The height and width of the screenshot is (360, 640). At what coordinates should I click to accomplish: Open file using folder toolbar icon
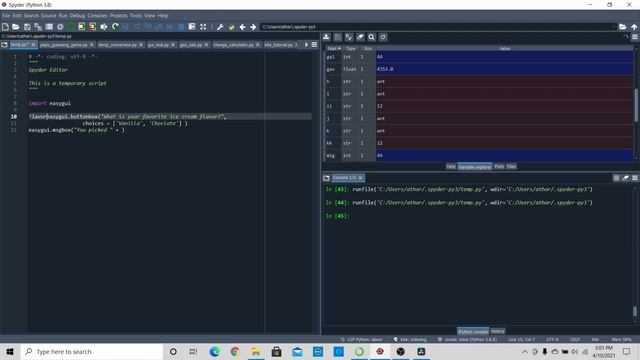point(16,27)
